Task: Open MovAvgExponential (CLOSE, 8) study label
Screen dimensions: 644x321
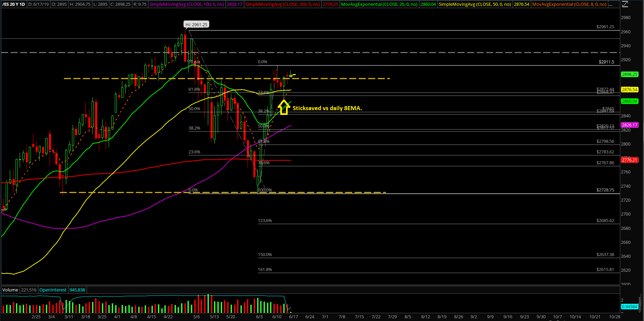Action: point(569,4)
